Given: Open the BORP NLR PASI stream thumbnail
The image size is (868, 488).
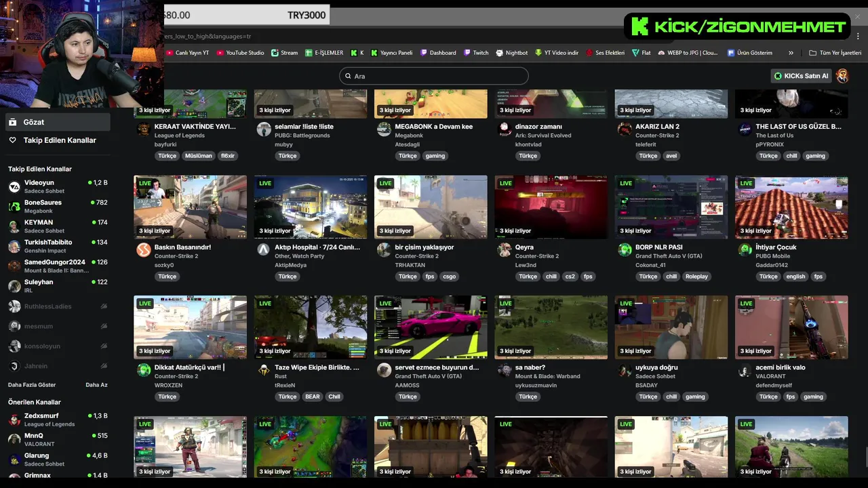Looking at the screenshot, I should point(671,207).
